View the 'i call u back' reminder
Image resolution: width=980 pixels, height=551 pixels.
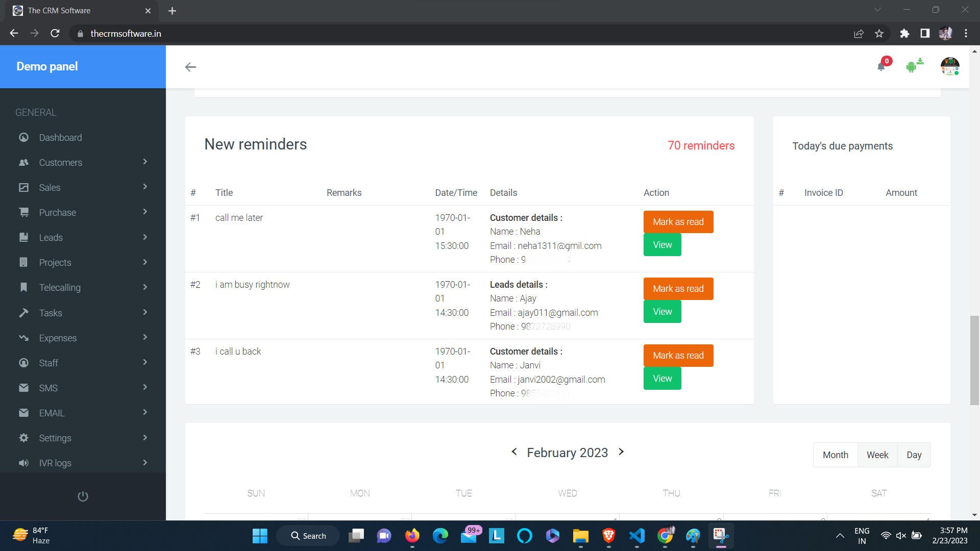pyautogui.click(x=662, y=379)
